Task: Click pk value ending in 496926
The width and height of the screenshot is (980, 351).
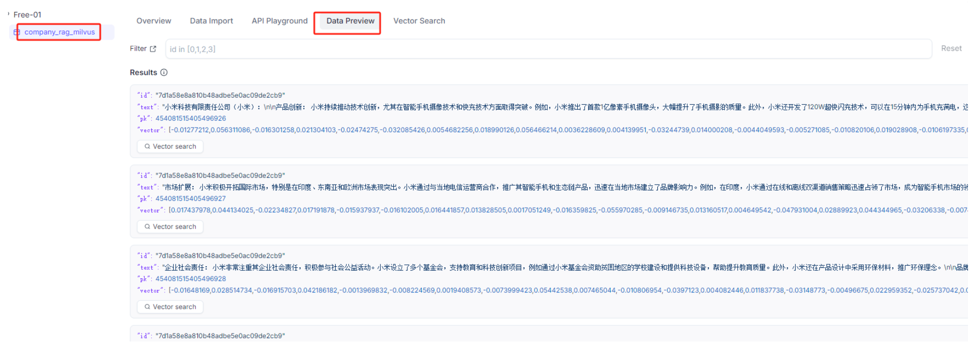Action: [190, 118]
